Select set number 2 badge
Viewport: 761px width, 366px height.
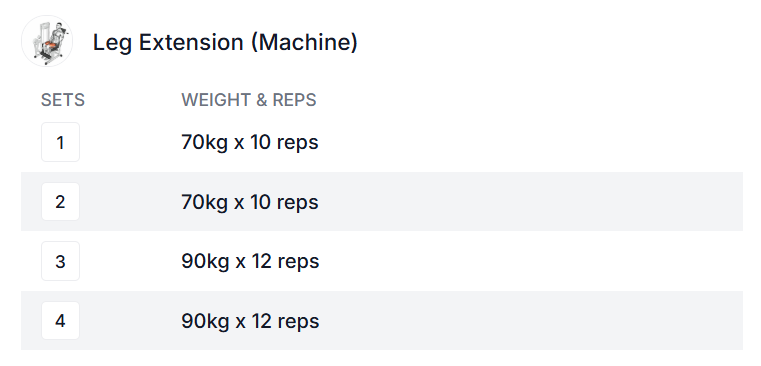pos(60,201)
